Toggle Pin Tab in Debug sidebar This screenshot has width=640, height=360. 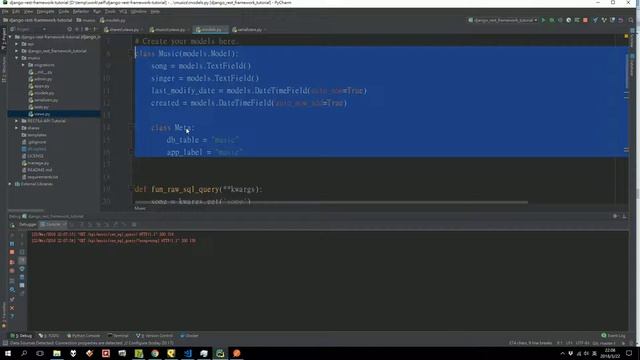[12, 300]
